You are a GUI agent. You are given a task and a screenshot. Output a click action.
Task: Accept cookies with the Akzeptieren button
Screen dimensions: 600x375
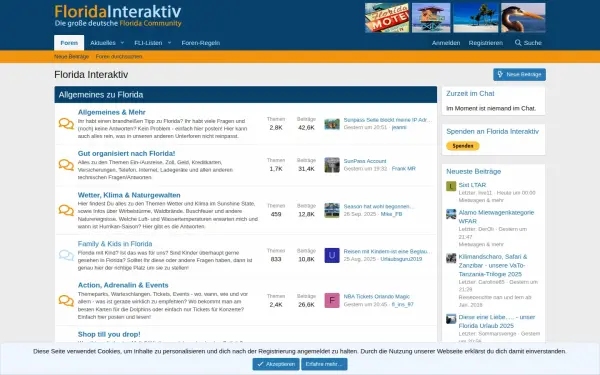click(x=276, y=364)
